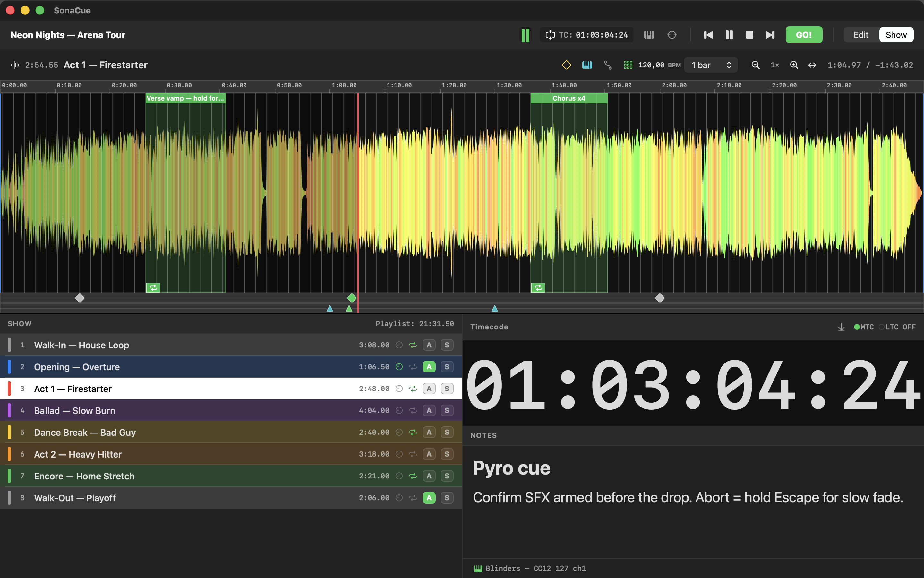
Task: Click the automation curve icon
Action: pyautogui.click(x=607, y=65)
